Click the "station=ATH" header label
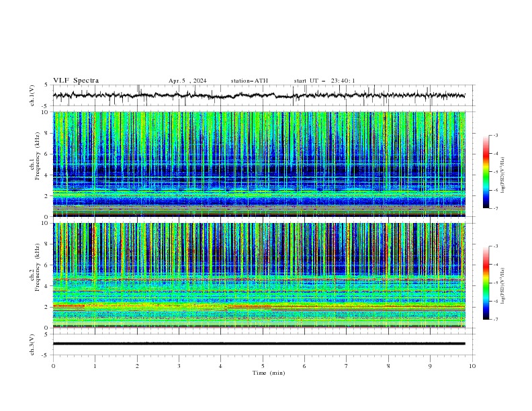Viewport: 532px width, 411px height. (249, 81)
